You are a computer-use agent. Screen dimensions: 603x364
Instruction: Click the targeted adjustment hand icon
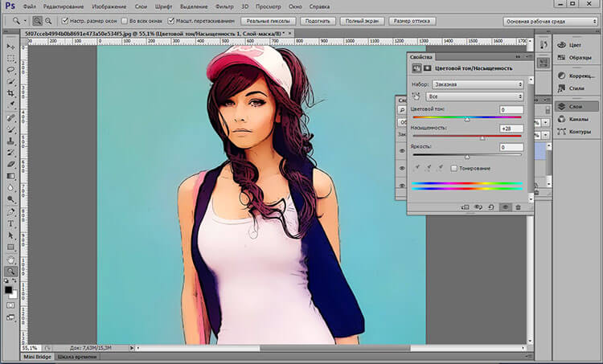[416, 96]
